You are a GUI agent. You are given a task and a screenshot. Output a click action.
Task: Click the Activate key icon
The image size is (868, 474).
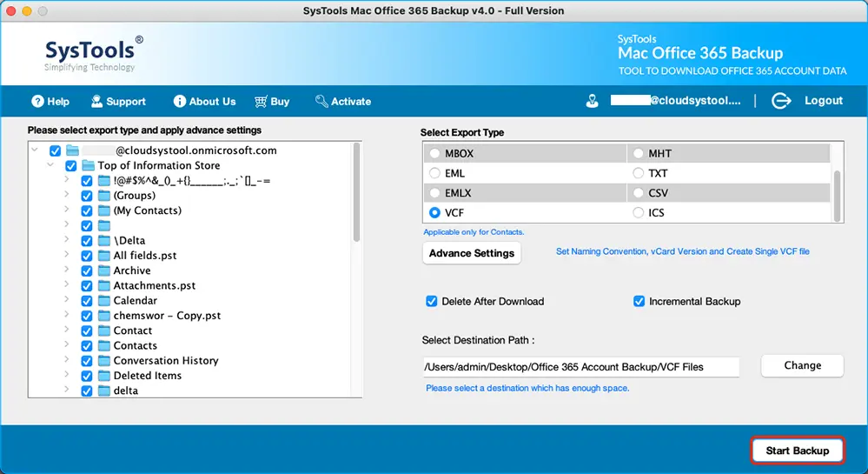pos(321,101)
